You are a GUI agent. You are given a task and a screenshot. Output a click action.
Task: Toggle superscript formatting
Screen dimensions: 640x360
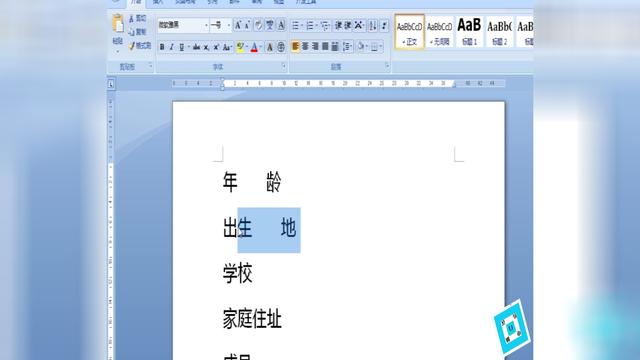click(216, 47)
